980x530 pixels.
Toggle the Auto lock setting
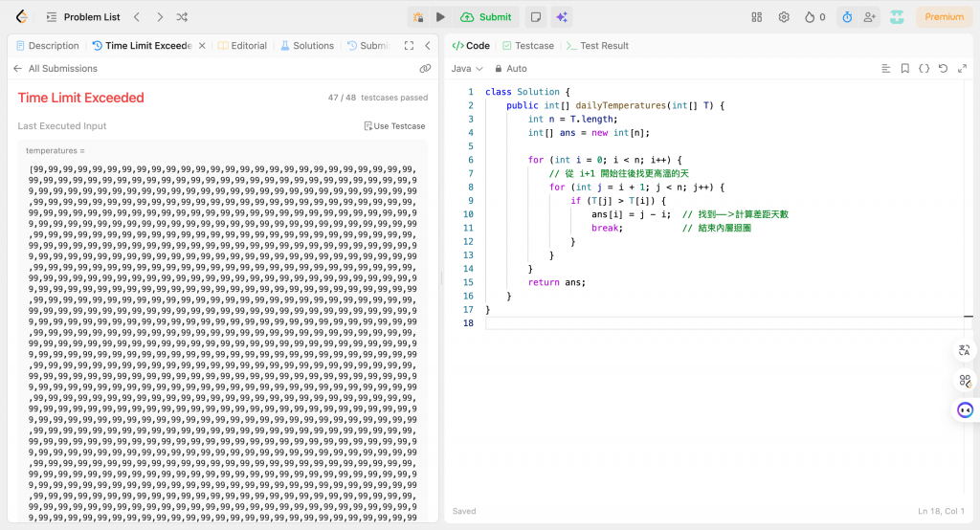point(511,68)
